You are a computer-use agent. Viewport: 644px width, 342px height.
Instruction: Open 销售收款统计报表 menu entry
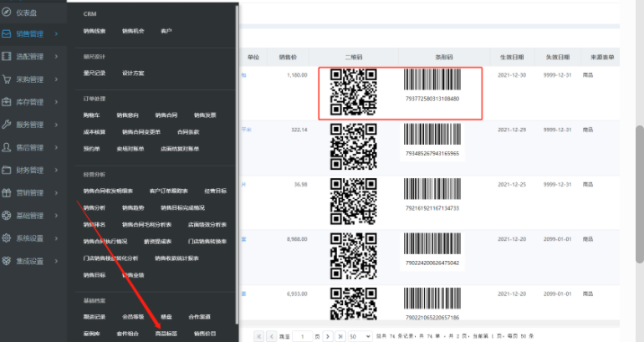click(177, 258)
